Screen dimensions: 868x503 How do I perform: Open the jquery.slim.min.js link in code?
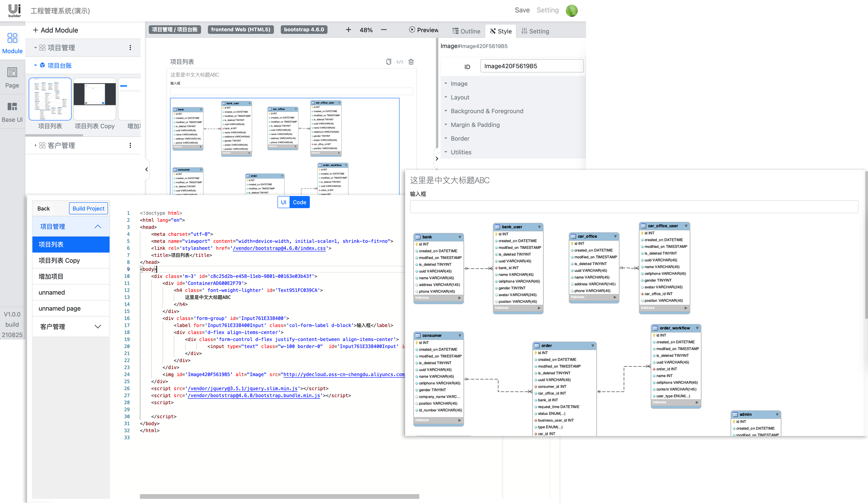[x=242, y=388]
